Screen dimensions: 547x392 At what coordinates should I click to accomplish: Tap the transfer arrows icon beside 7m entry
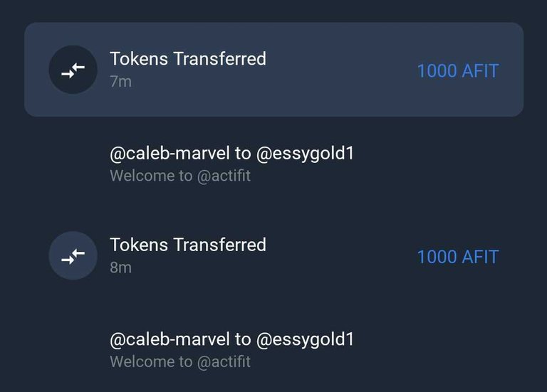(73, 70)
